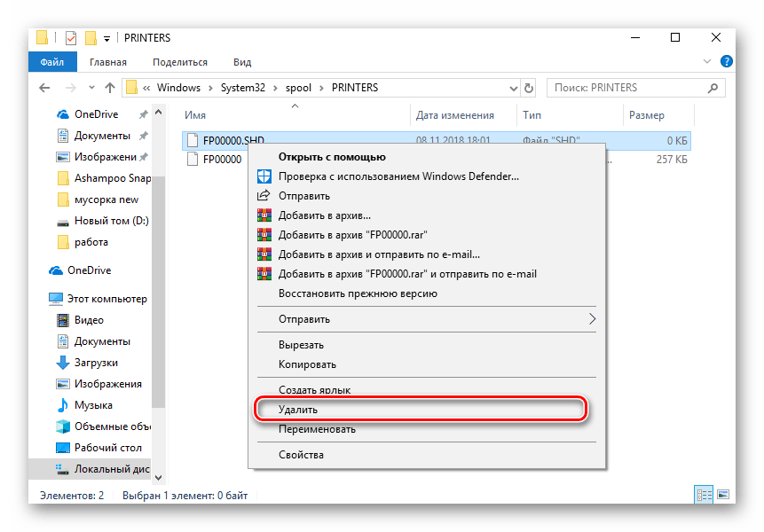Image resolution: width=764 pixels, height=532 pixels.
Task: Go back using the Back arrow
Action: pos(44,88)
